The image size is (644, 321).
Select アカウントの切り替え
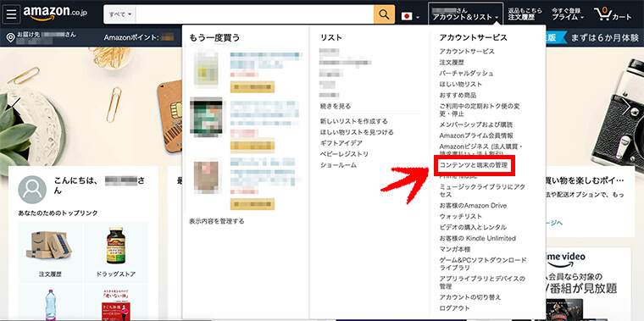pos(469,297)
